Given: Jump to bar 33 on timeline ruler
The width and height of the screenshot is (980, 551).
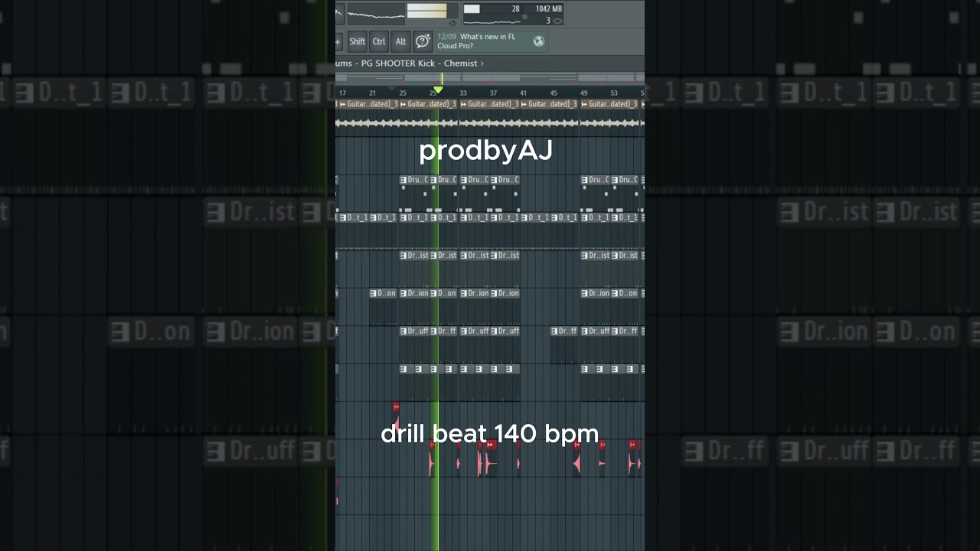Looking at the screenshot, I should (x=463, y=93).
